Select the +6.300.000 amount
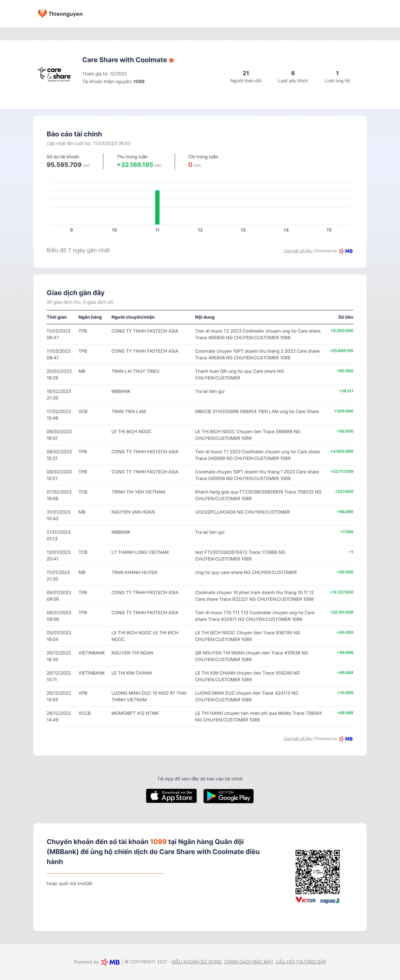 coord(342,331)
